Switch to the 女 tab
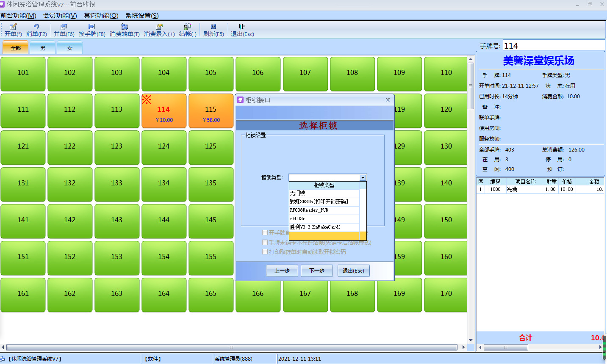Image resolution: width=607 pixels, height=364 pixels. [70, 48]
